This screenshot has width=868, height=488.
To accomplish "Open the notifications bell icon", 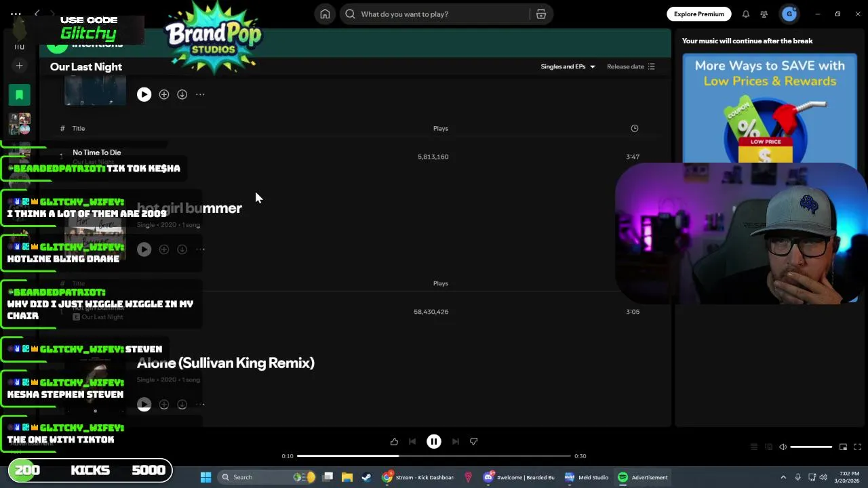I will point(746,14).
